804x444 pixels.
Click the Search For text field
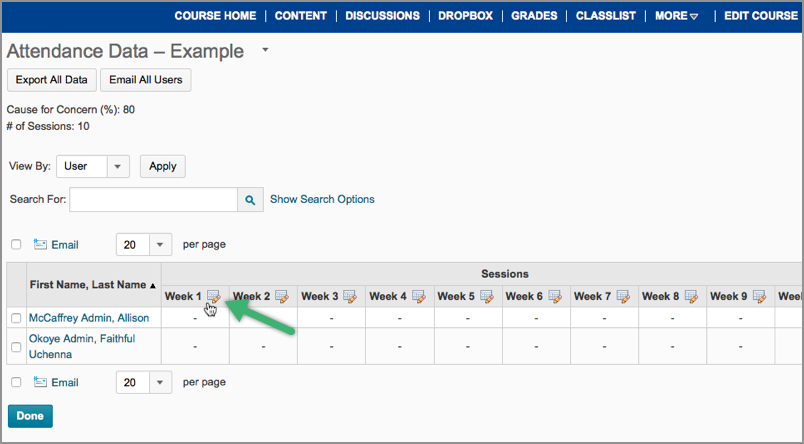tap(153, 200)
